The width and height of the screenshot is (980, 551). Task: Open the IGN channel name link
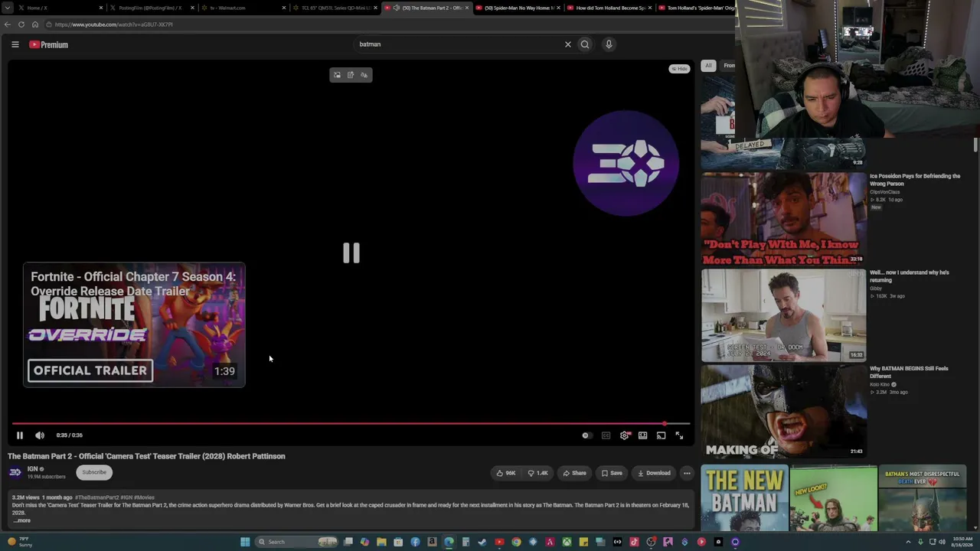[32, 469]
